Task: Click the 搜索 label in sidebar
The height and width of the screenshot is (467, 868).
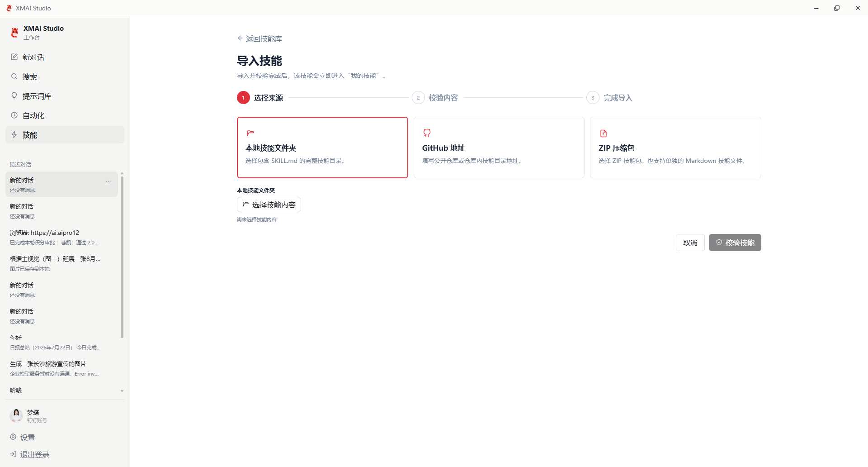Action: point(30,76)
